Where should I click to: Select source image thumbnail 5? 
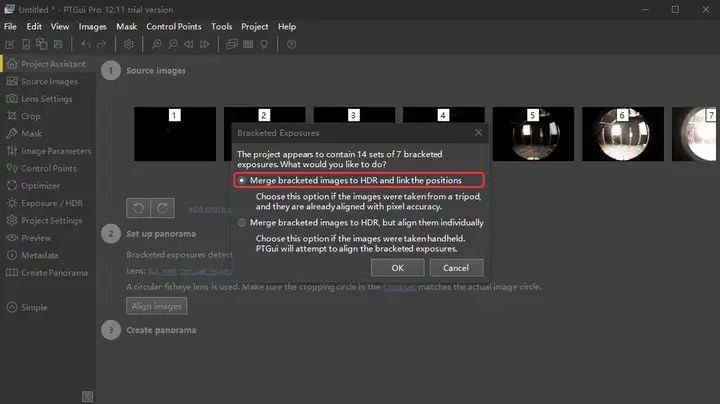(x=533, y=134)
